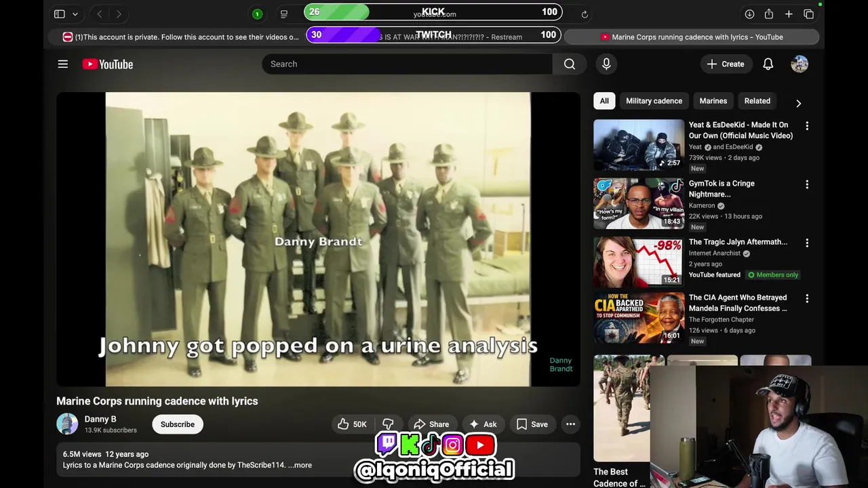Click the video player area
The height and width of the screenshot is (488, 868).
pos(318,239)
